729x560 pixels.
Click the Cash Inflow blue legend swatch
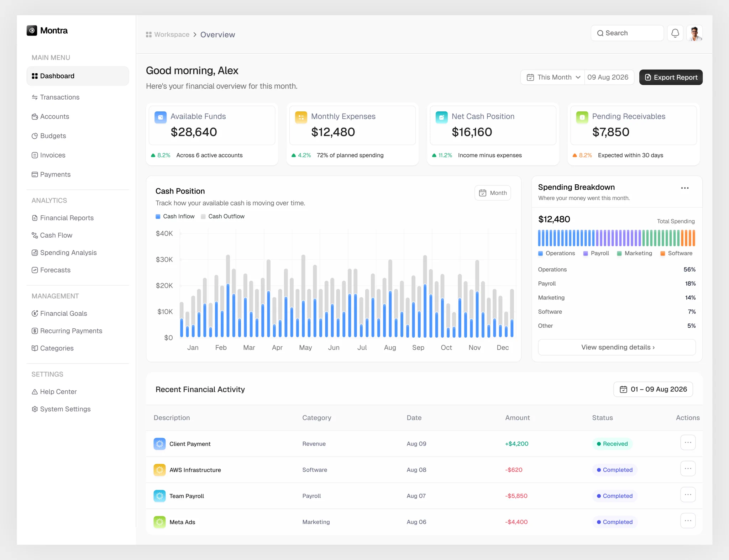158,216
